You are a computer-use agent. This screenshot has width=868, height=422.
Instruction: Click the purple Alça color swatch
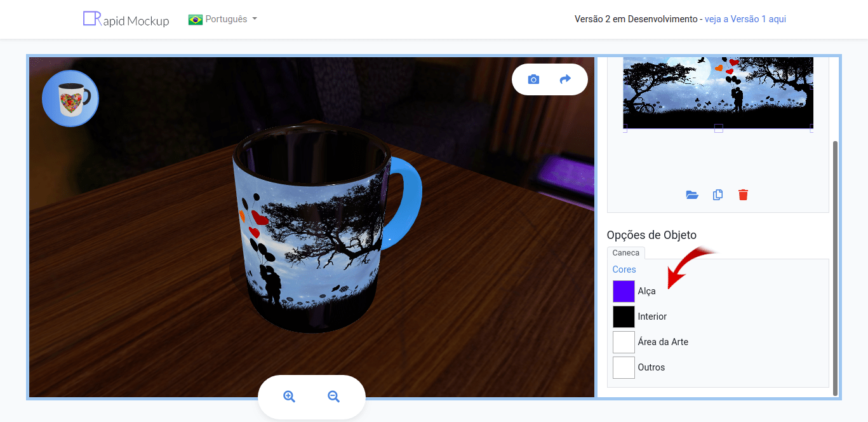click(x=623, y=291)
